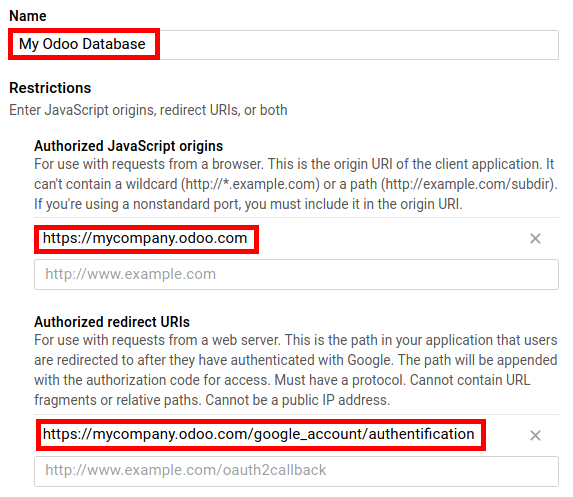Viewport: 573px width, 497px height.
Task: Remove the https://mycompany.odoo.com JavaScript origin
Action: [535, 239]
